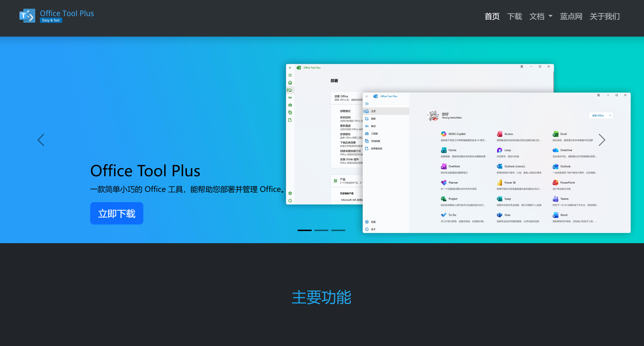Image resolution: width=644 pixels, height=346 pixels.
Task: Select 部署 in the front window sidebar
Action: 386,119
